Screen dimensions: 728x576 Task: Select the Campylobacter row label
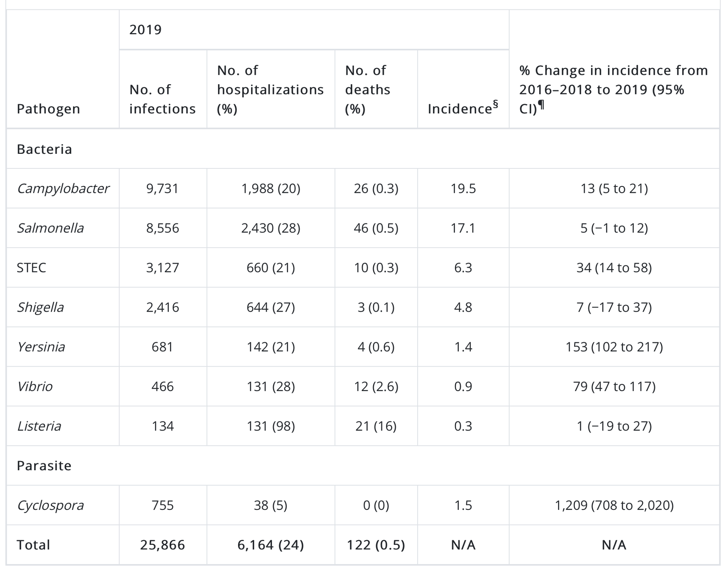coord(63,189)
